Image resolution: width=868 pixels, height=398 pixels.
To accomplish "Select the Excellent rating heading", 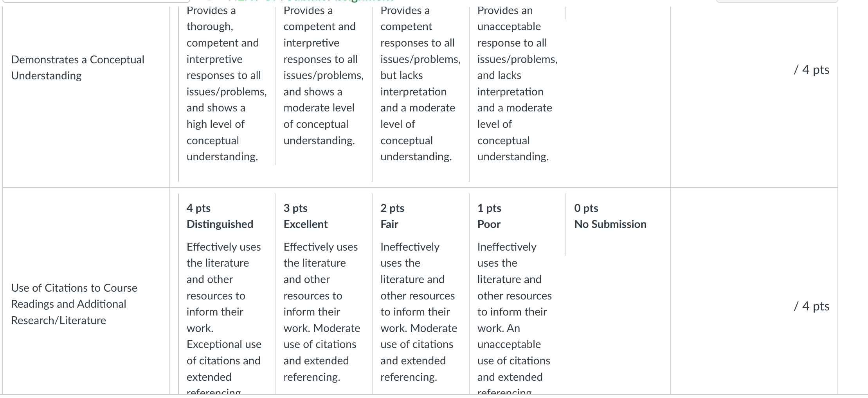I will click(x=305, y=224).
